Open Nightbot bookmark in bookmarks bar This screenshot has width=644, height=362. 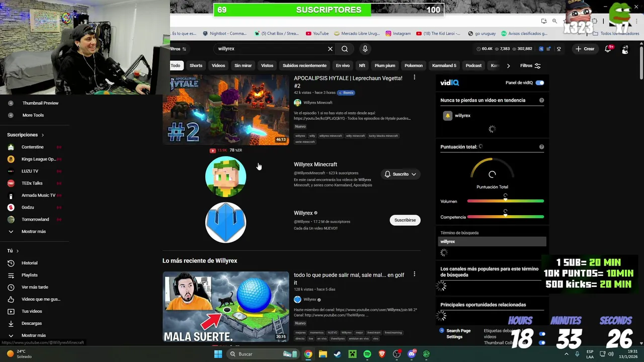click(224, 34)
